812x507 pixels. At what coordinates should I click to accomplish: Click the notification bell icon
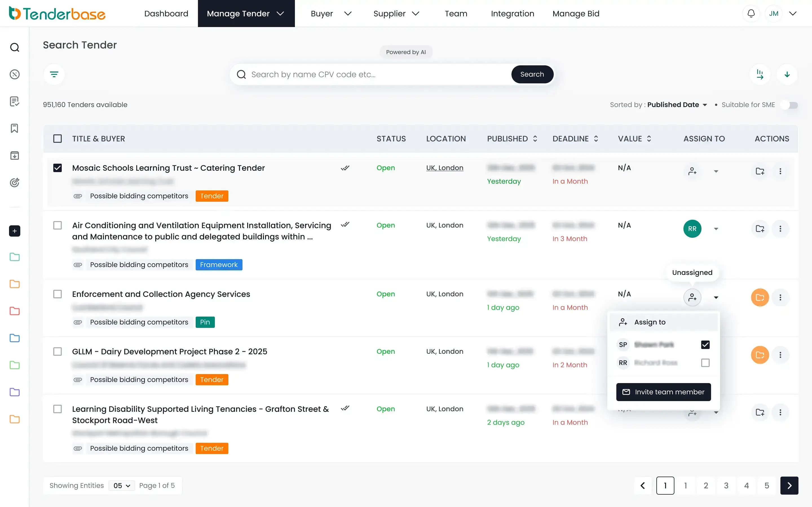[x=751, y=14]
